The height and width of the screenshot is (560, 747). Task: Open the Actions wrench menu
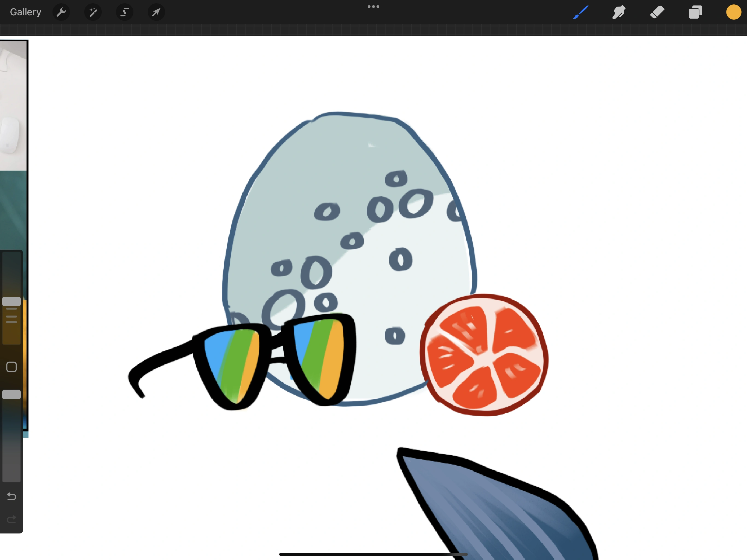(x=61, y=13)
